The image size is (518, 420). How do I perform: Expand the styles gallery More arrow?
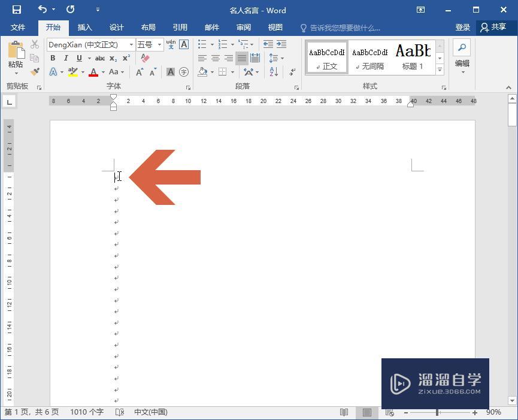(440, 70)
